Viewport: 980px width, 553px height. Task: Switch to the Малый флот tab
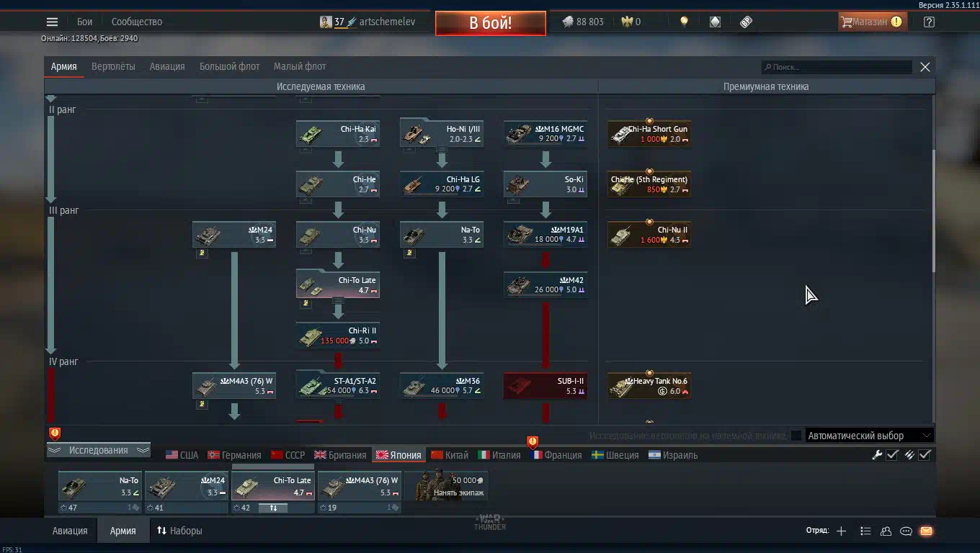tap(300, 66)
